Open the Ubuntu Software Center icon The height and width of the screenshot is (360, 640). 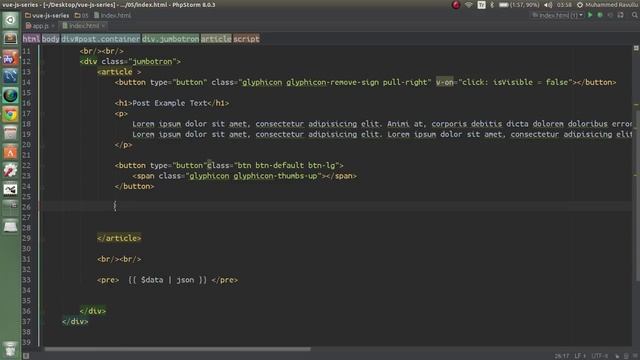pos(10,152)
